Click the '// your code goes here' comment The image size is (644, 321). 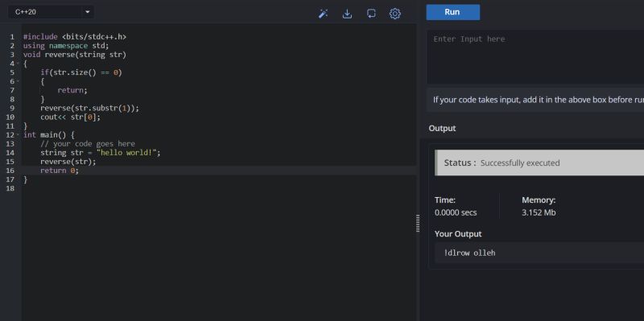(x=88, y=144)
